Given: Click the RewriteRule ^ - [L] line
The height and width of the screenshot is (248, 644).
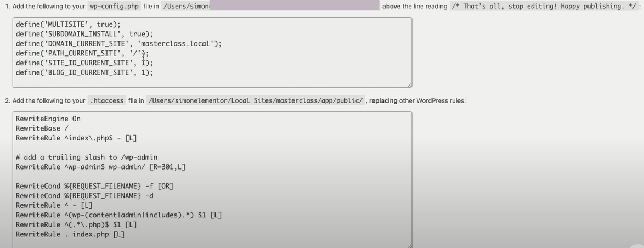Looking at the screenshot, I should 54,205.
